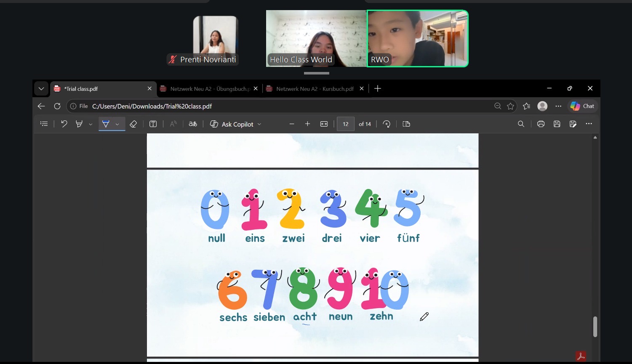Go back with the browser back arrow

pyautogui.click(x=41, y=106)
